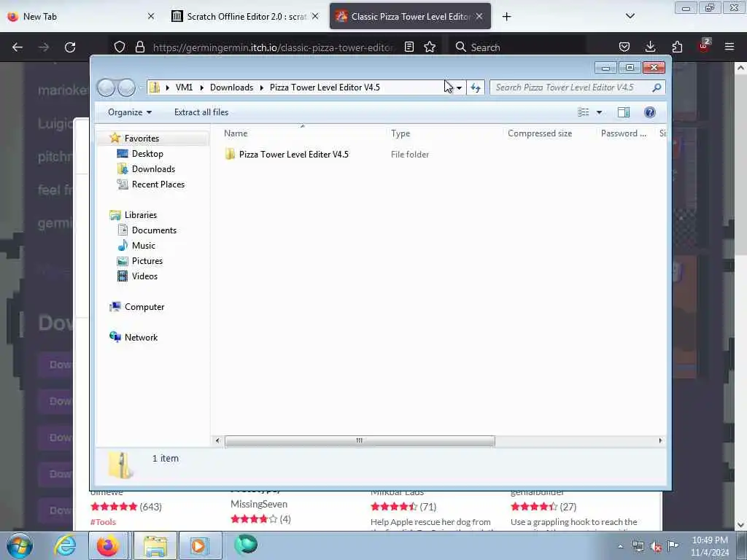Click the tracking protection shield icon
The width and height of the screenshot is (747, 560).
(x=120, y=47)
